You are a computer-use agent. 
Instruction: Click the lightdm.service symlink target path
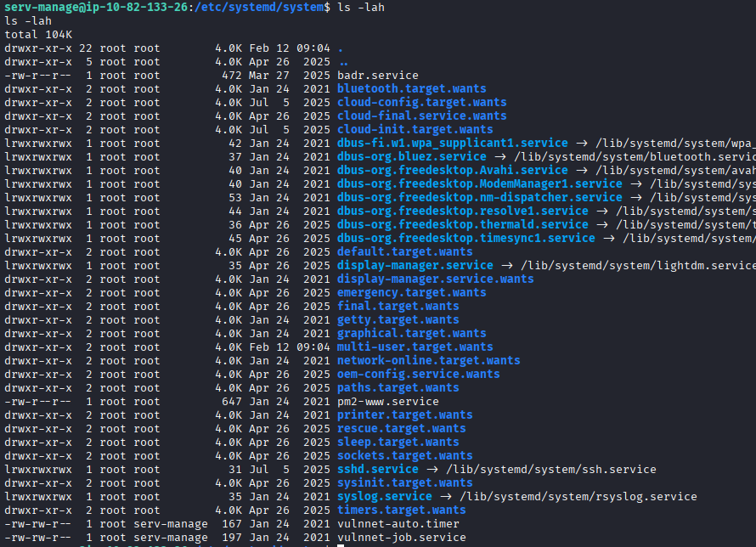638,265
